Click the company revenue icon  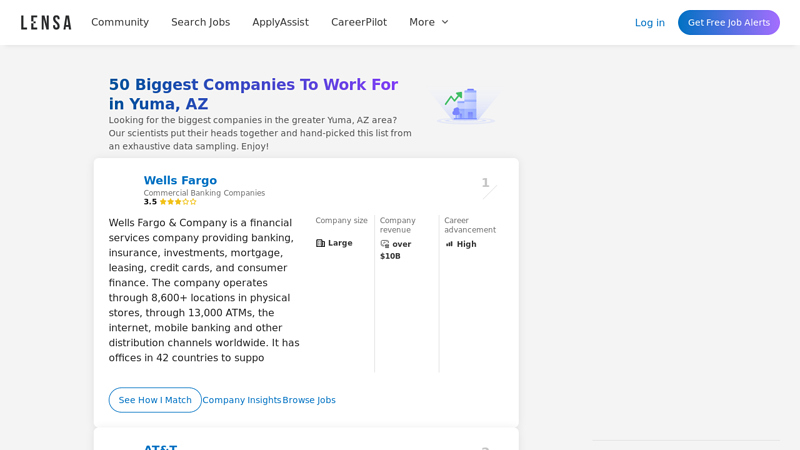tap(385, 244)
